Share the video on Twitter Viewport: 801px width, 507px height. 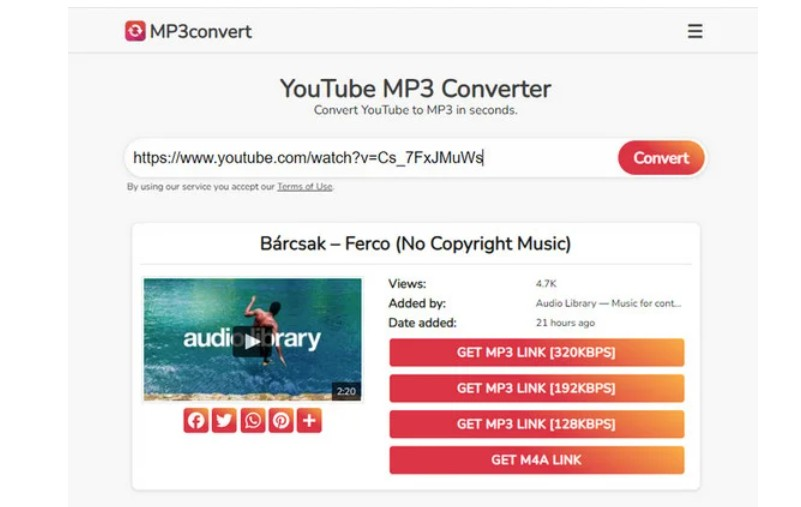coord(224,420)
